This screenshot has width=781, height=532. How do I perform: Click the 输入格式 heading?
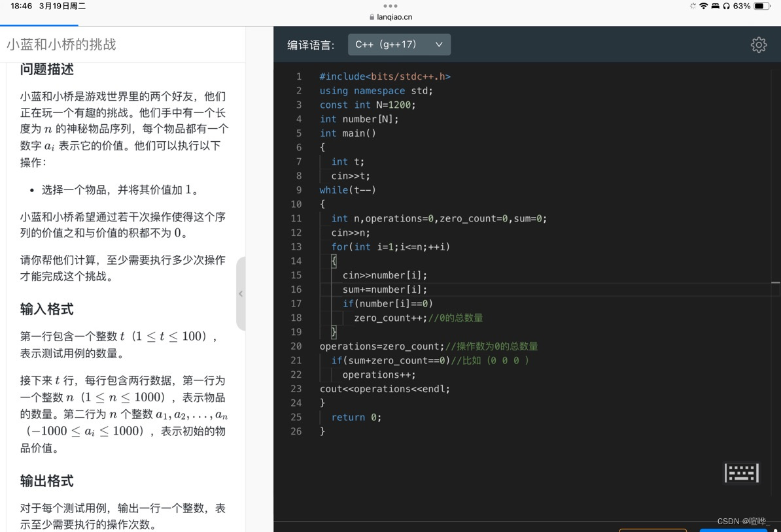click(47, 309)
